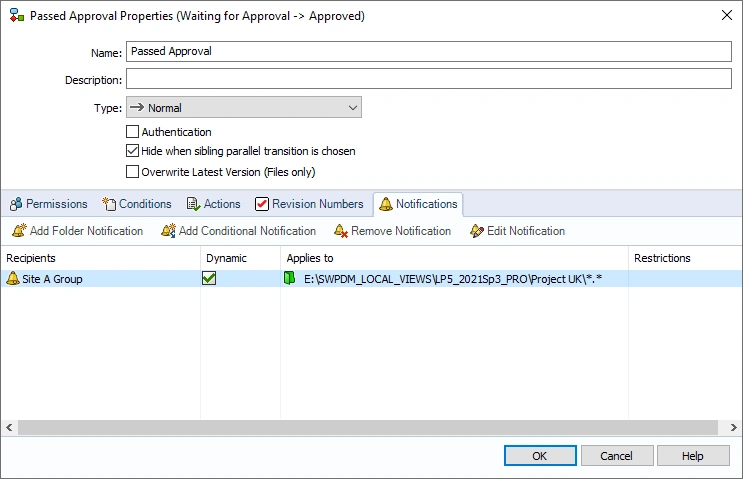
Task: Click the Permissions tab icon
Action: [16, 204]
